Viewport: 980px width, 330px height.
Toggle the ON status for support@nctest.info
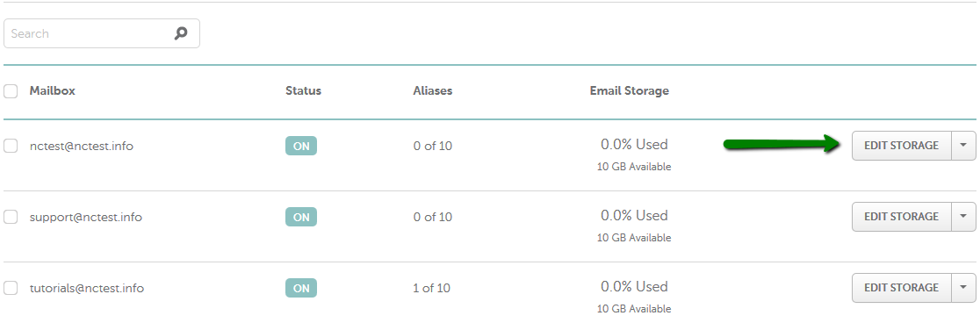pos(301,218)
